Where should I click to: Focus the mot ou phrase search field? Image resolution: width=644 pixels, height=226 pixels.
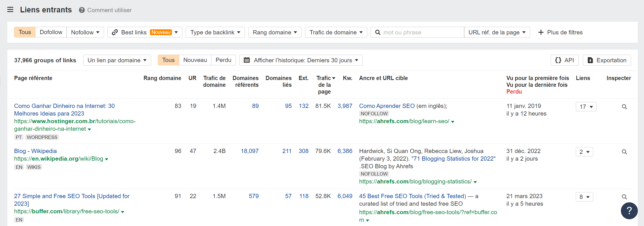pos(417,32)
